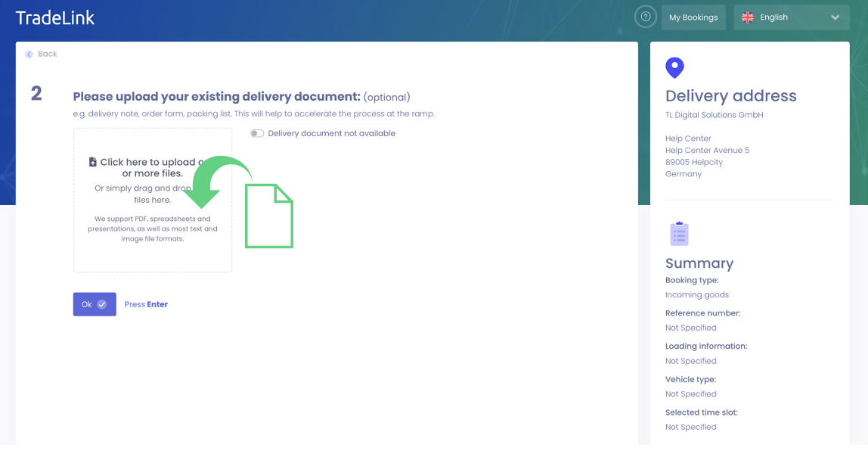The width and height of the screenshot is (868, 454).
Task: Click the upload file icon in dropzone
Action: click(x=93, y=162)
